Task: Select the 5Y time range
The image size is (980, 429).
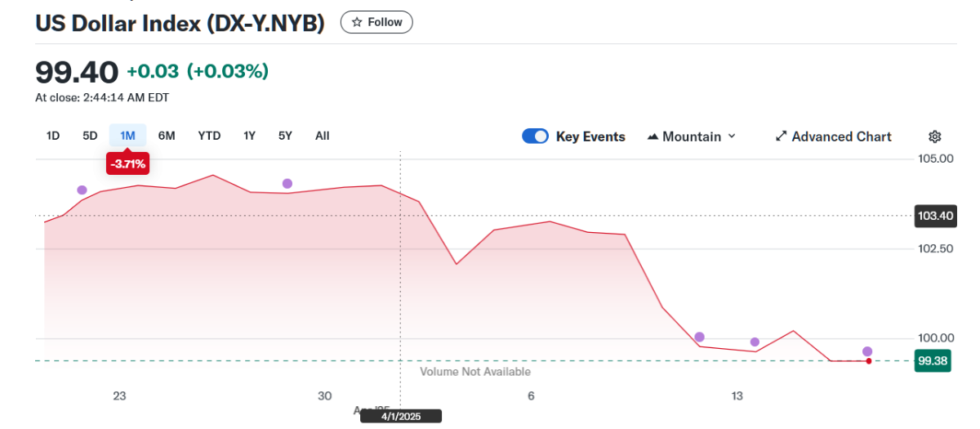Action: pyautogui.click(x=285, y=136)
